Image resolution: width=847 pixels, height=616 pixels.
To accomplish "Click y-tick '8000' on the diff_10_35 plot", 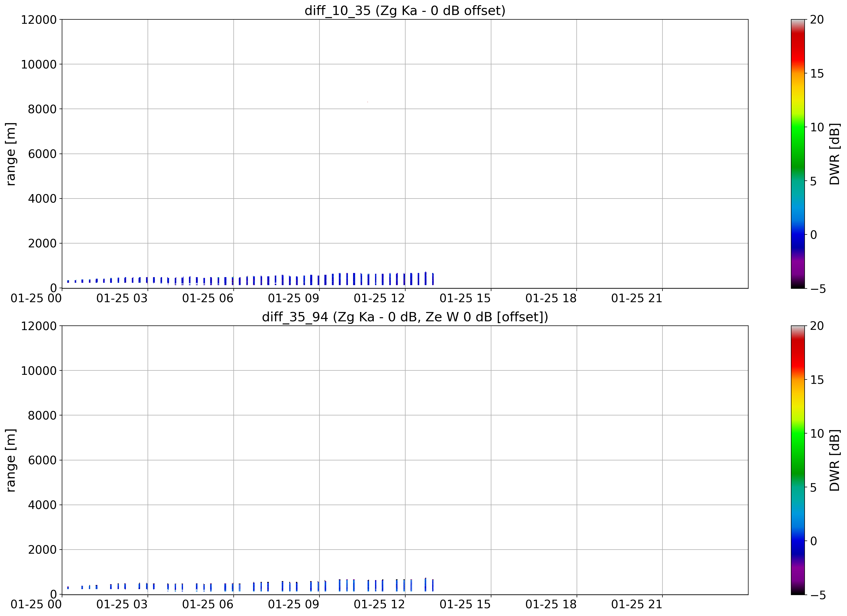I will tap(42, 109).
